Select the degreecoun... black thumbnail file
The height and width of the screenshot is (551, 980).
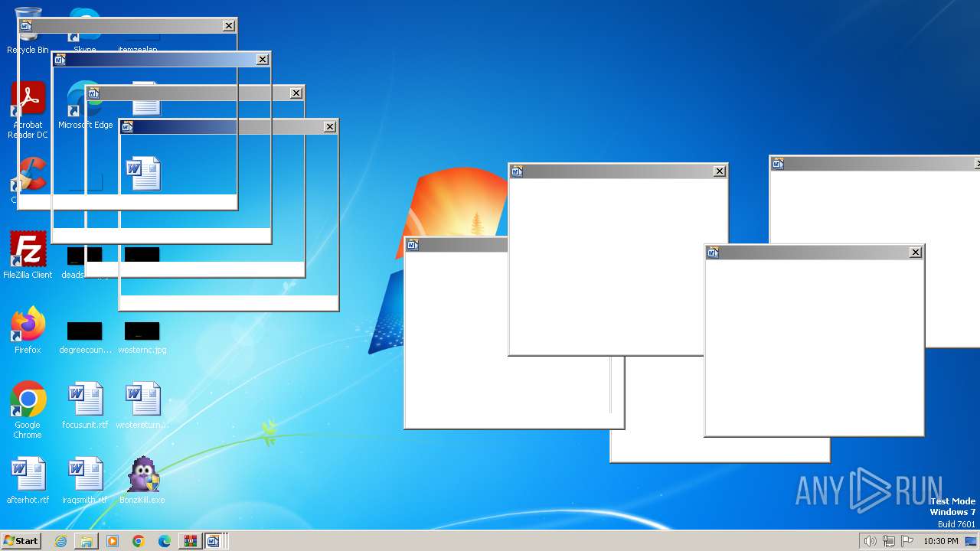[x=85, y=337]
